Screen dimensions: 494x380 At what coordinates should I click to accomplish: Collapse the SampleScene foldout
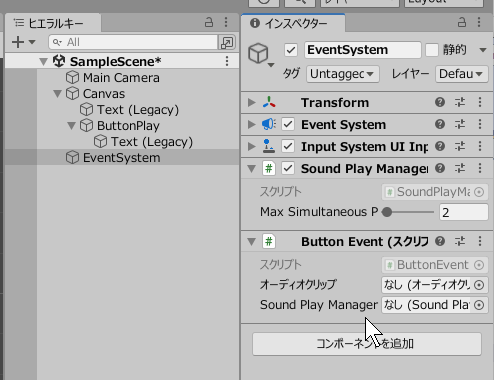click(43, 61)
